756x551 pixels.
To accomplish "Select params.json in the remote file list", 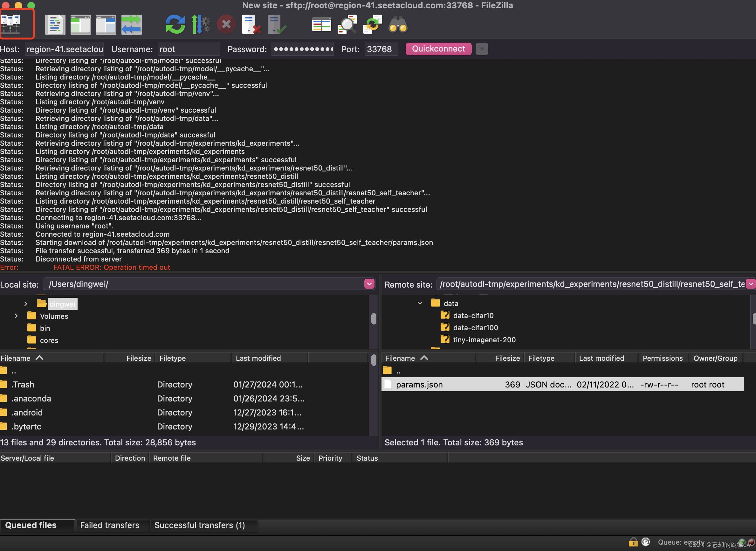I will pyautogui.click(x=419, y=385).
